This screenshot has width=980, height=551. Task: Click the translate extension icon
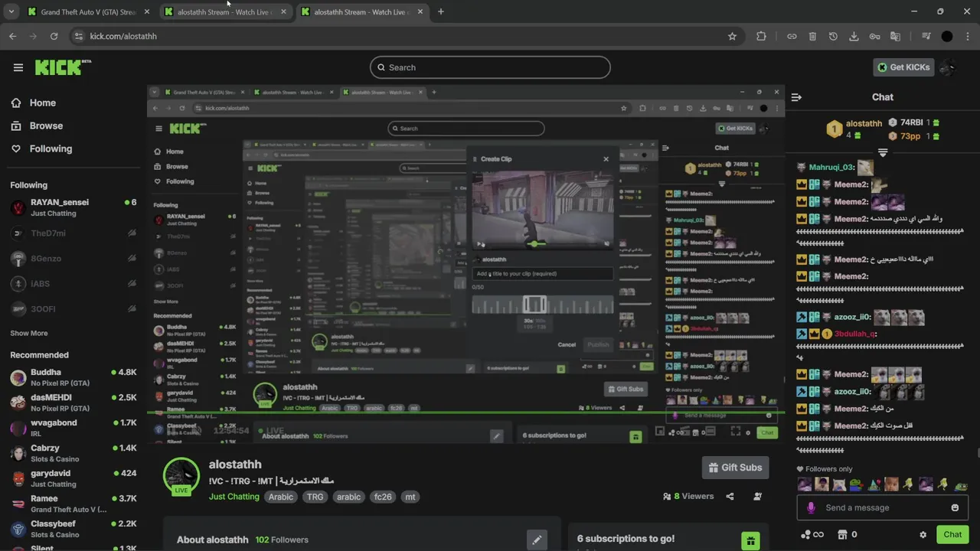pos(895,36)
